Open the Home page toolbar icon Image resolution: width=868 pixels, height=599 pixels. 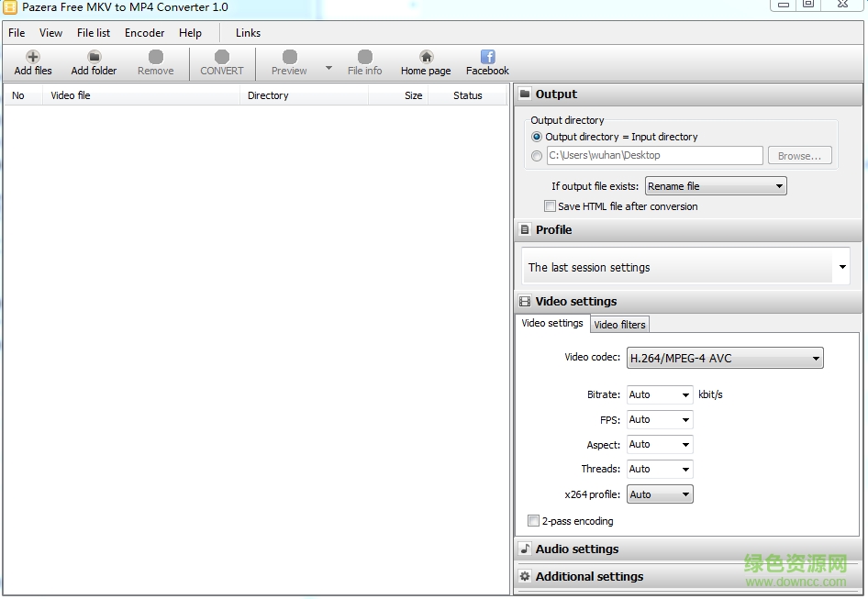coord(426,58)
